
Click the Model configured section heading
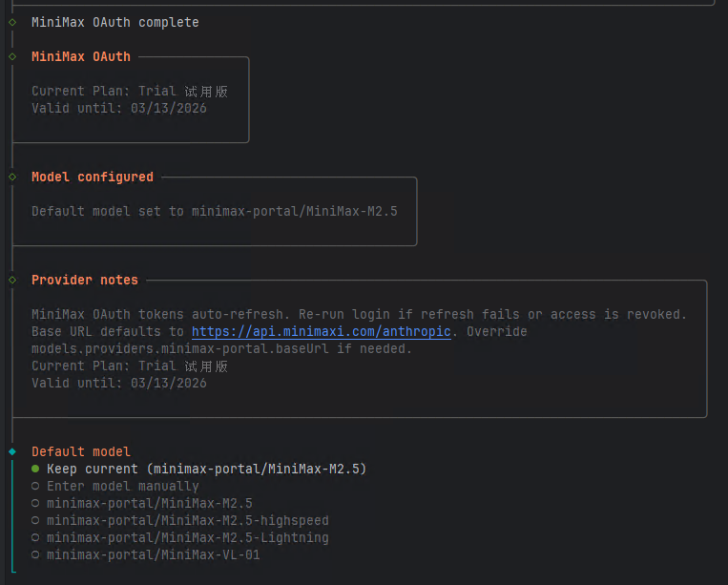pos(93,177)
